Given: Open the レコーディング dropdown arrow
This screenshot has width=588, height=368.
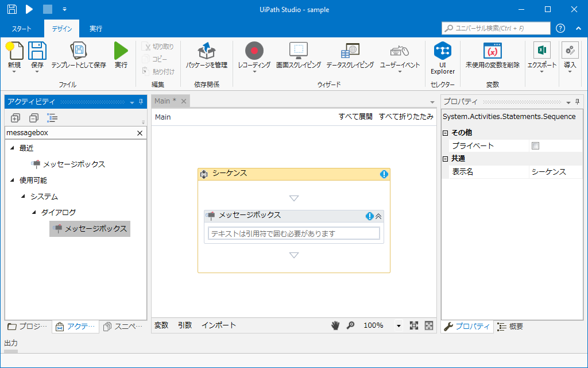Looking at the screenshot, I should pyautogui.click(x=254, y=72).
